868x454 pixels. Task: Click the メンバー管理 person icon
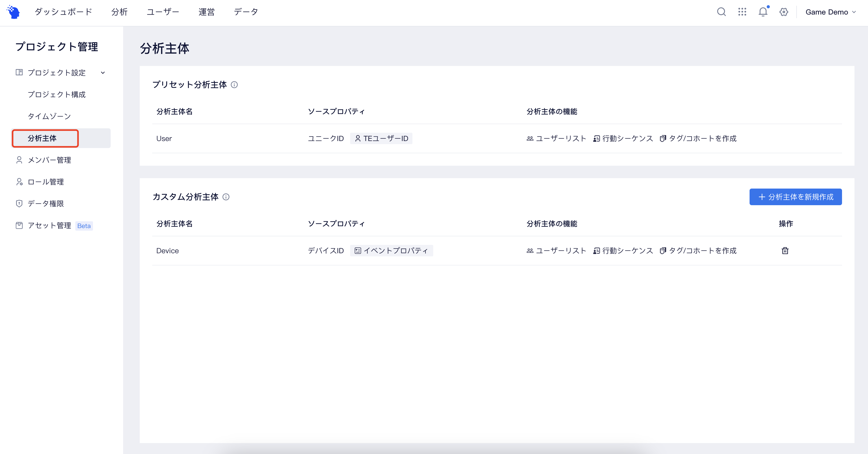click(19, 160)
